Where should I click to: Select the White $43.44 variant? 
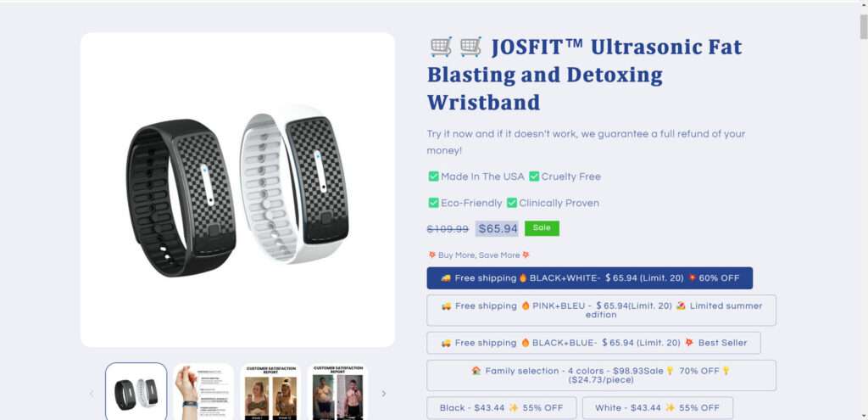658,408
